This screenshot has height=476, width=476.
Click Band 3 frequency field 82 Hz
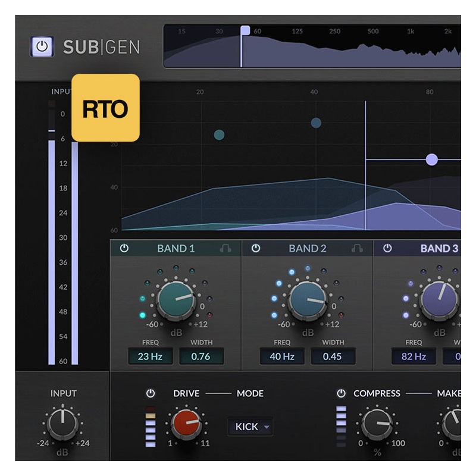pyautogui.click(x=413, y=357)
